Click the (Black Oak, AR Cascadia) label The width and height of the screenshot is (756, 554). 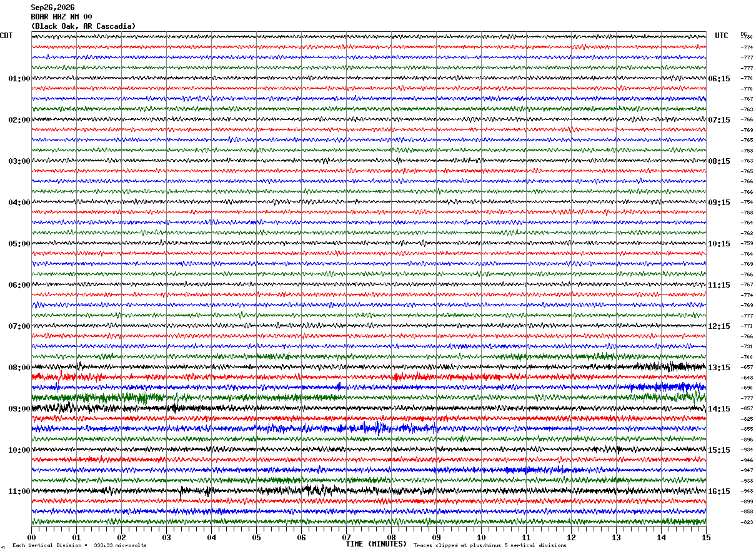[x=83, y=26]
